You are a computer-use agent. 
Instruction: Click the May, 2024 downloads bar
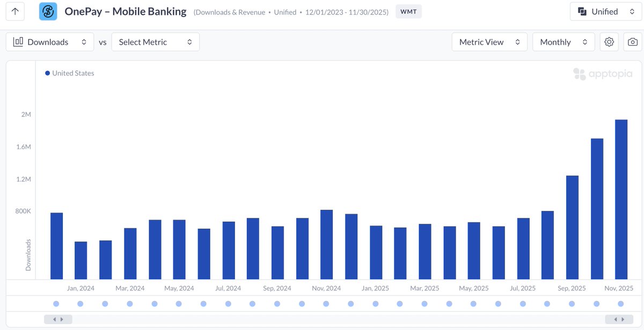(179, 250)
